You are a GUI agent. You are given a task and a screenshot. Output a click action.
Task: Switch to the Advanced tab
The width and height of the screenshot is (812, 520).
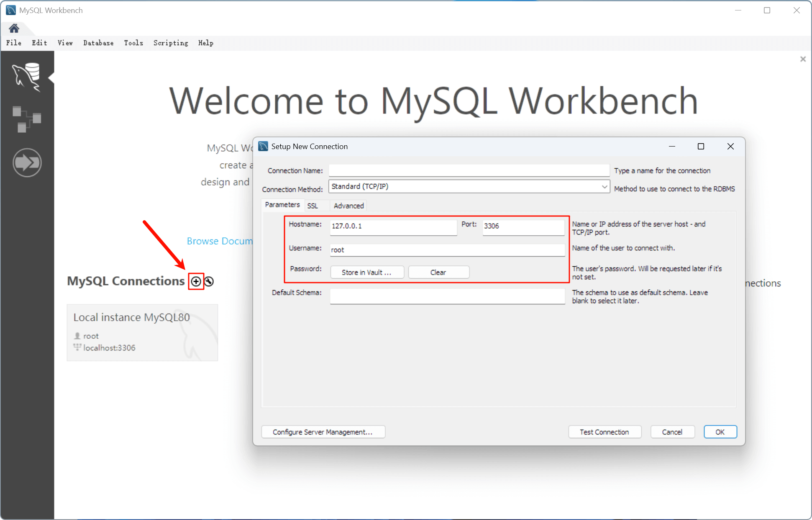point(348,206)
